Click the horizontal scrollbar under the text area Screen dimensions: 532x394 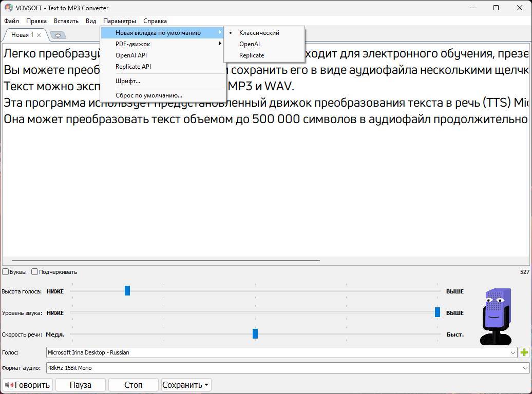[x=165, y=261]
